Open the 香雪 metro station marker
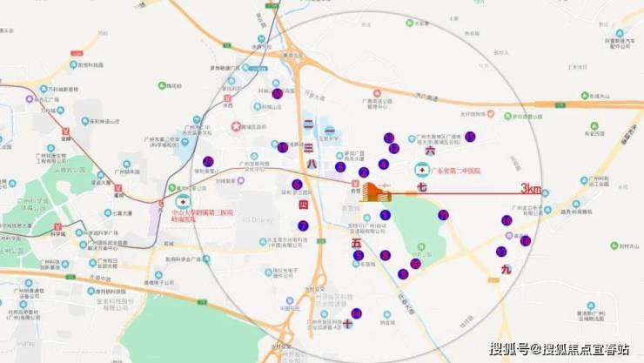644x363 pixels. pyautogui.click(x=356, y=184)
